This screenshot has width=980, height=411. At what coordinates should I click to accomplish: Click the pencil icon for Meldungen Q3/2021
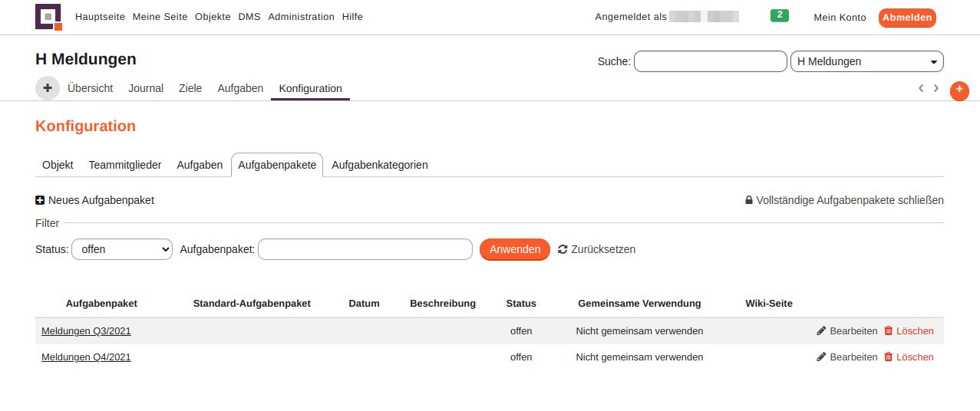pyautogui.click(x=821, y=330)
